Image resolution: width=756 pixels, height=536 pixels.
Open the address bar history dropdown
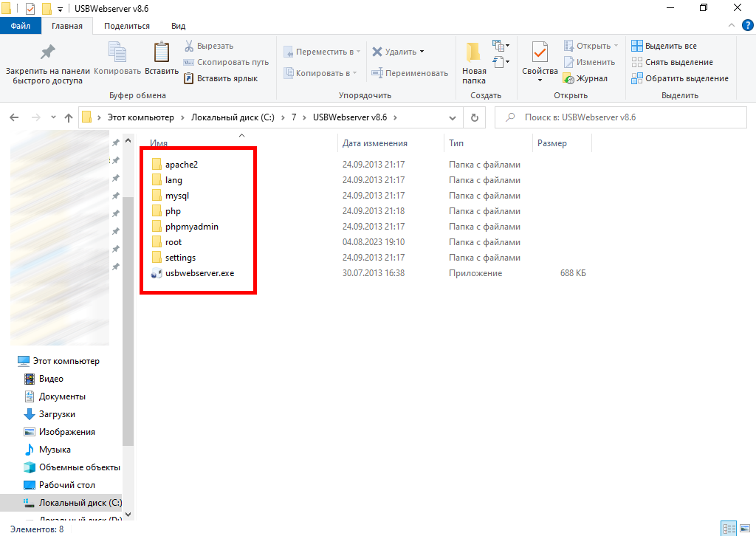coord(454,117)
